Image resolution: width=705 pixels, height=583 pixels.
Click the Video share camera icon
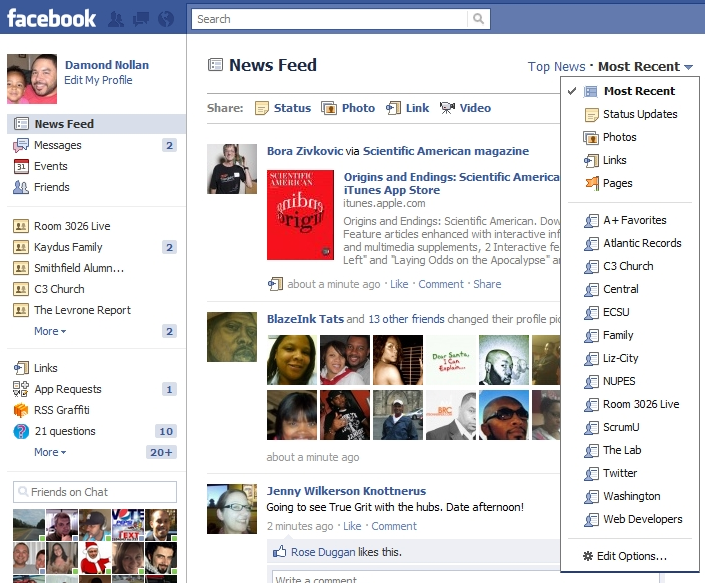coord(447,108)
